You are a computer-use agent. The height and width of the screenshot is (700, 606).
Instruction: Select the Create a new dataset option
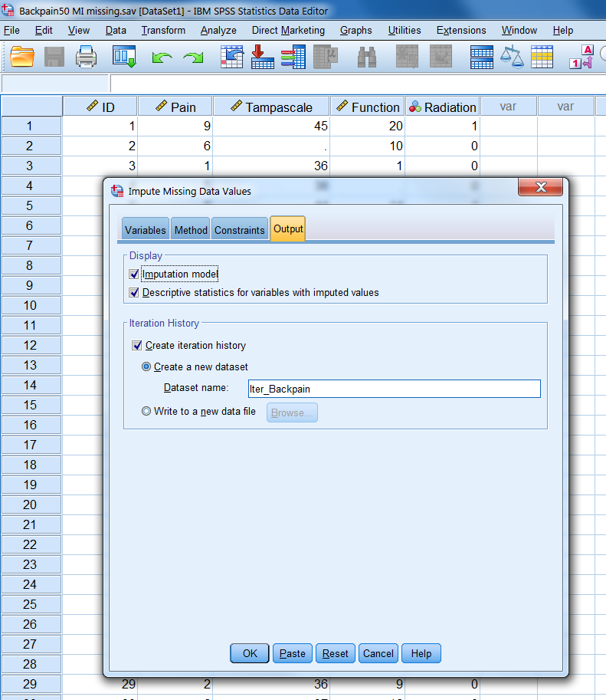pyautogui.click(x=146, y=367)
